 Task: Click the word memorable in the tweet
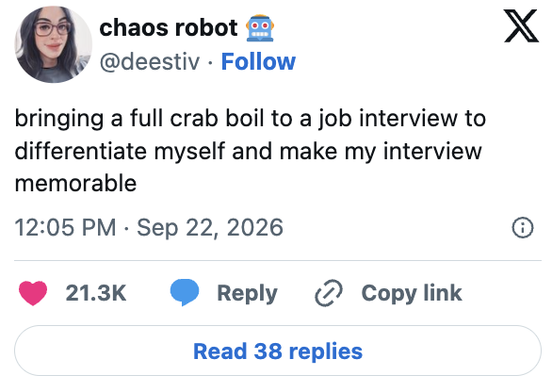(75, 184)
